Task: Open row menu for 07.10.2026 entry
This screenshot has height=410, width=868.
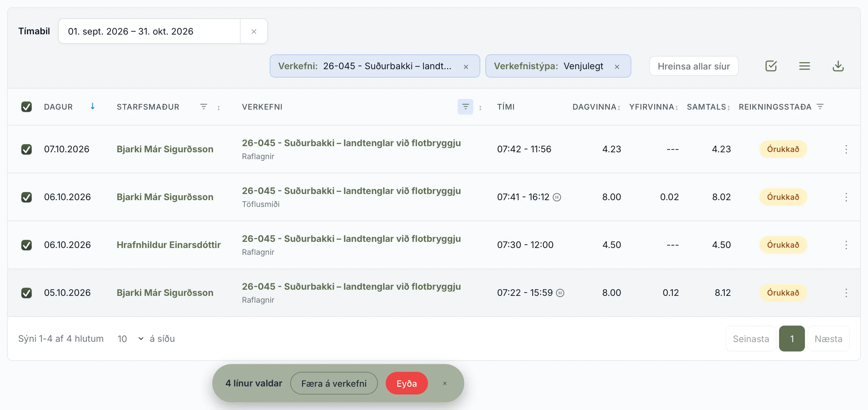Action: pyautogui.click(x=846, y=149)
